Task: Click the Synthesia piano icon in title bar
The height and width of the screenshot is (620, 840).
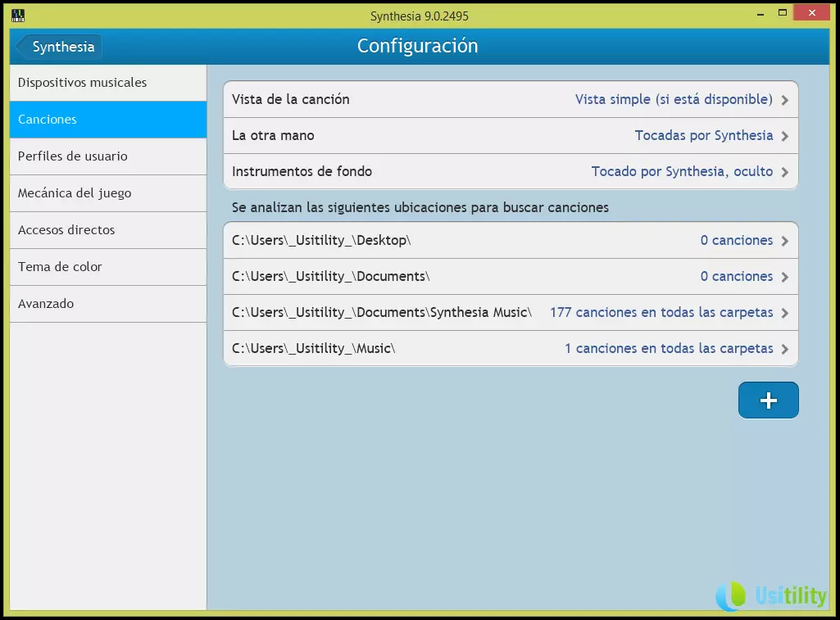Action: coord(17,15)
